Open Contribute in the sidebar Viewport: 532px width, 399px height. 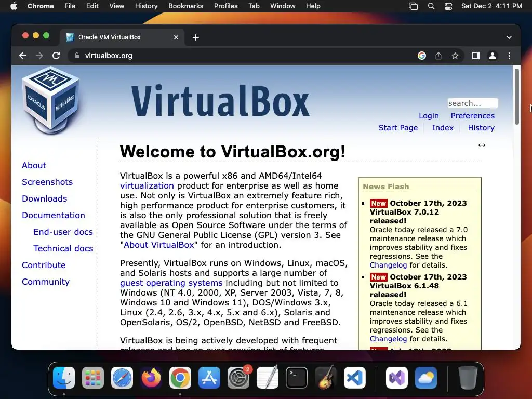pyautogui.click(x=44, y=265)
